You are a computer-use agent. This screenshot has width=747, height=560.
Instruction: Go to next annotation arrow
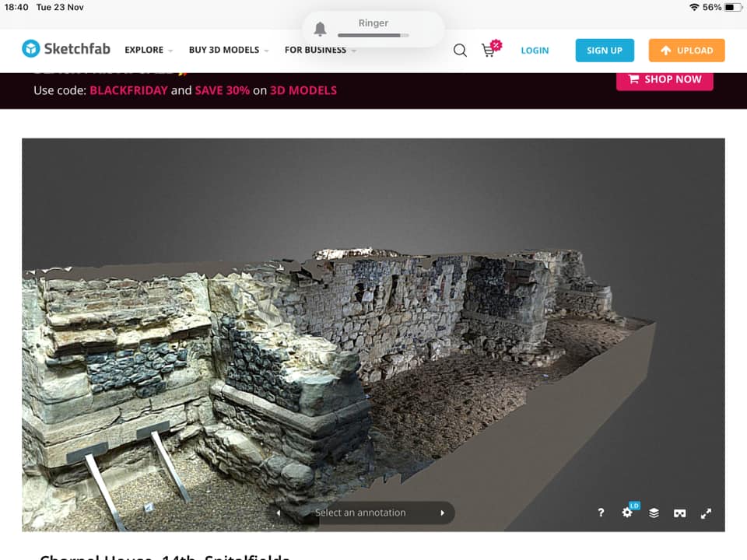click(x=442, y=513)
